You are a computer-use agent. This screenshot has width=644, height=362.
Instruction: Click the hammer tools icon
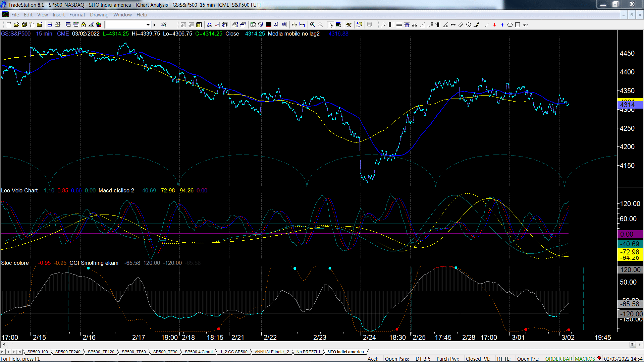pos(349,25)
